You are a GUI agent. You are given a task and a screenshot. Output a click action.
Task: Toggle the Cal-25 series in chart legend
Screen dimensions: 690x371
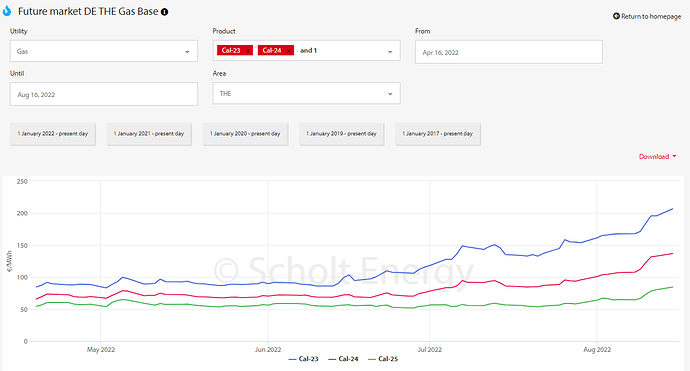(383, 359)
